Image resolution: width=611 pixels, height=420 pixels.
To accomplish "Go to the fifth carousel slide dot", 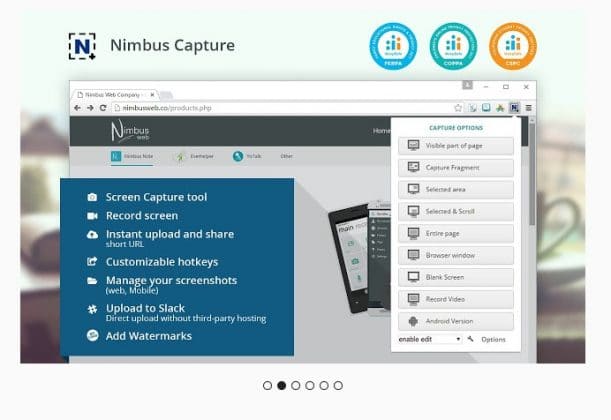I will click(324, 385).
